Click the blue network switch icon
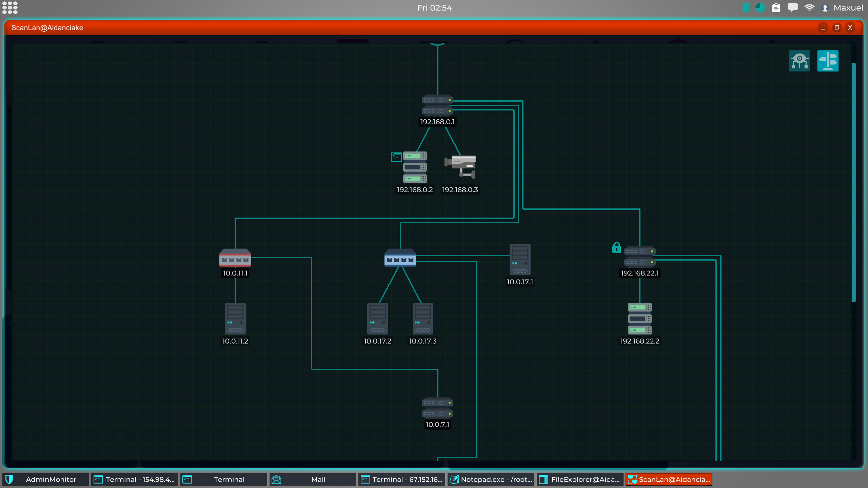868x488 pixels. [400, 258]
